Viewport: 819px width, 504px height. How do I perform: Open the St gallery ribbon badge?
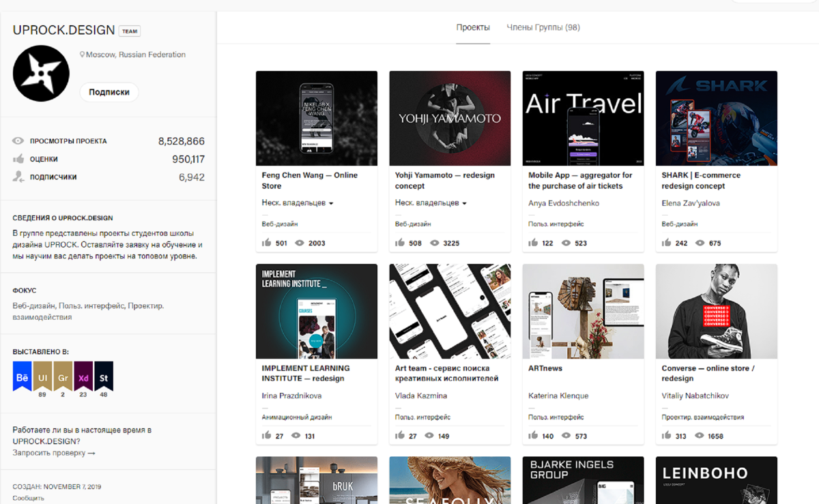click(104, 376)
